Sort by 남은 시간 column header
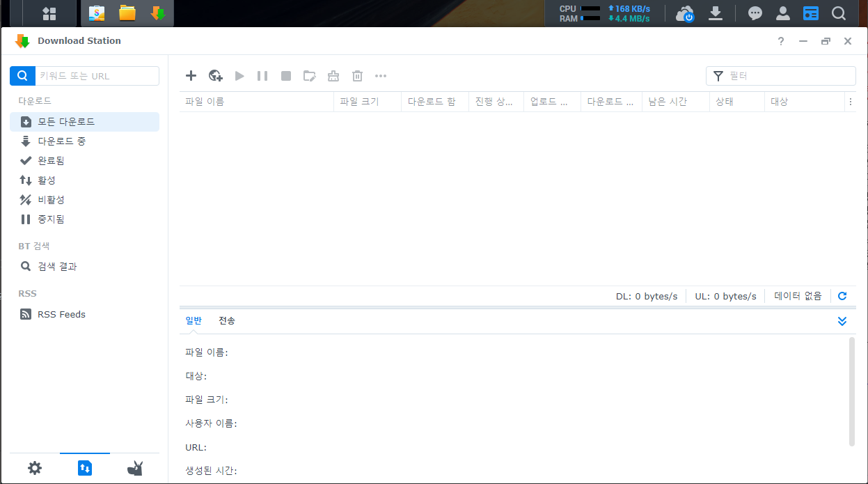Viewport: 868px width, 484px height. (677, 102)
